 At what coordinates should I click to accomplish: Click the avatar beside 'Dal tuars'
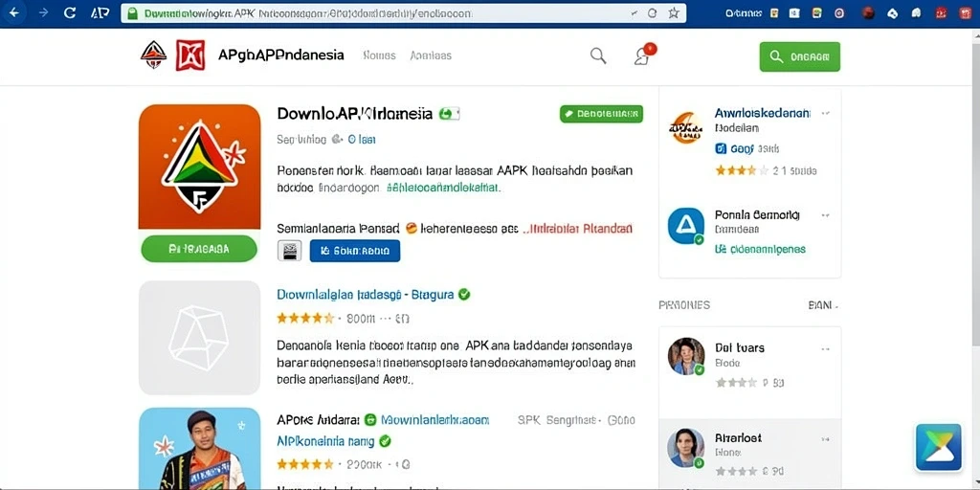coord(685,356)
